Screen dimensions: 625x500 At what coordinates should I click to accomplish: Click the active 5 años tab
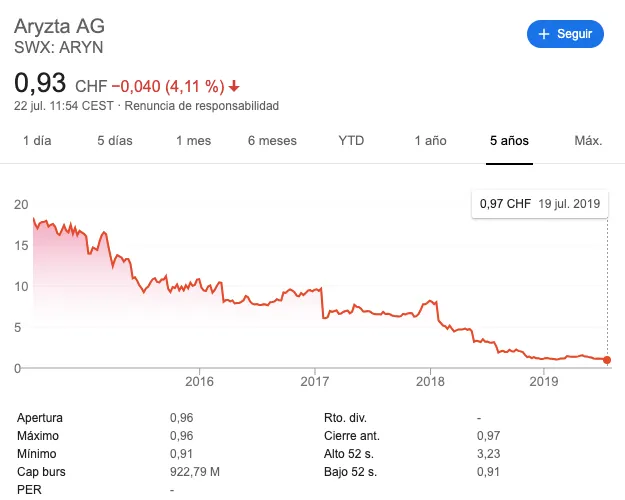(x=509, y=141)
